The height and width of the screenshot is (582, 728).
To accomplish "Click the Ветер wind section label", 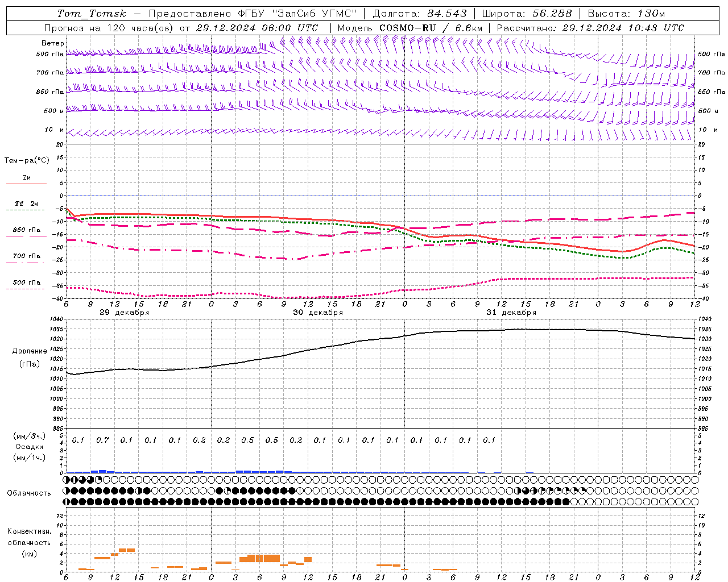I will click(x=53, y=43).
